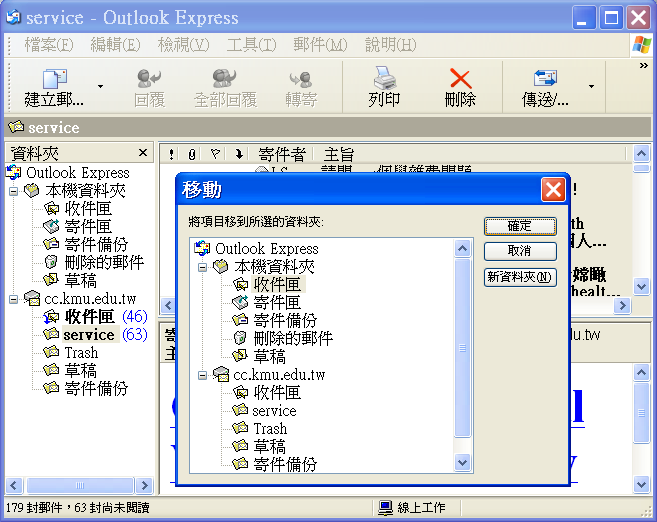Image resolution: width=657 pixels, height=522 pixels.
Task: Click the dialog folder tree scrollbar thumb
Action: (463, 348)
